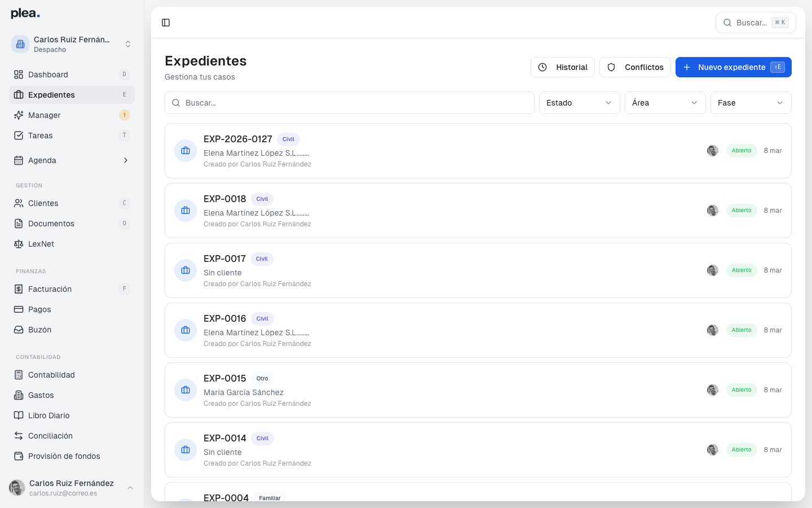The width and height of the screenshot is (812, 508).
Task: Open the Dashboard section from sidebar
Action: tap(48, 74)
